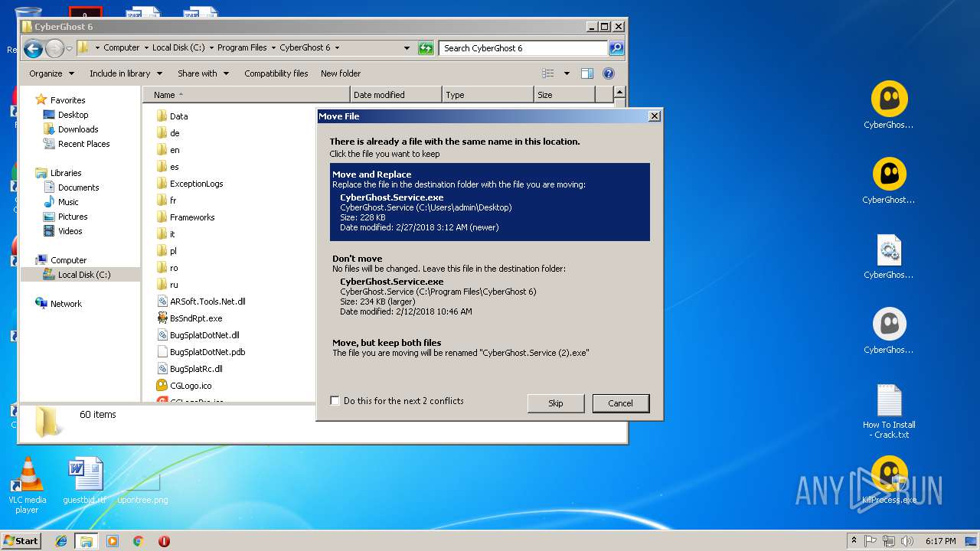Select the ARSoft.Tools.Net.dll file
980x551 pixels.
[x=201, y=302]
